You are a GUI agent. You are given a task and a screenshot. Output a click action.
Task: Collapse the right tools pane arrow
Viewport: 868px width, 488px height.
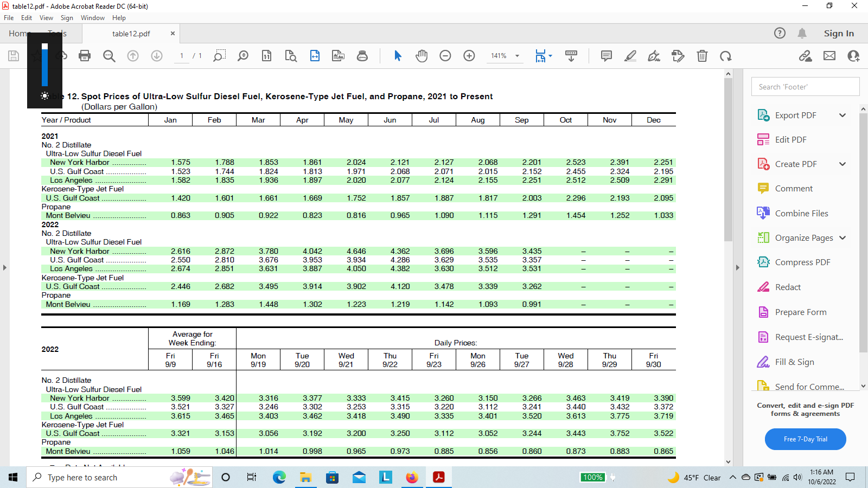[x=737, y=267]
